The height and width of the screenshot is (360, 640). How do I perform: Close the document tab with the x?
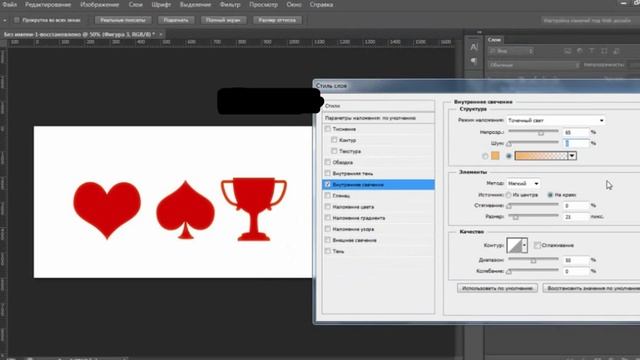point(161,34)
